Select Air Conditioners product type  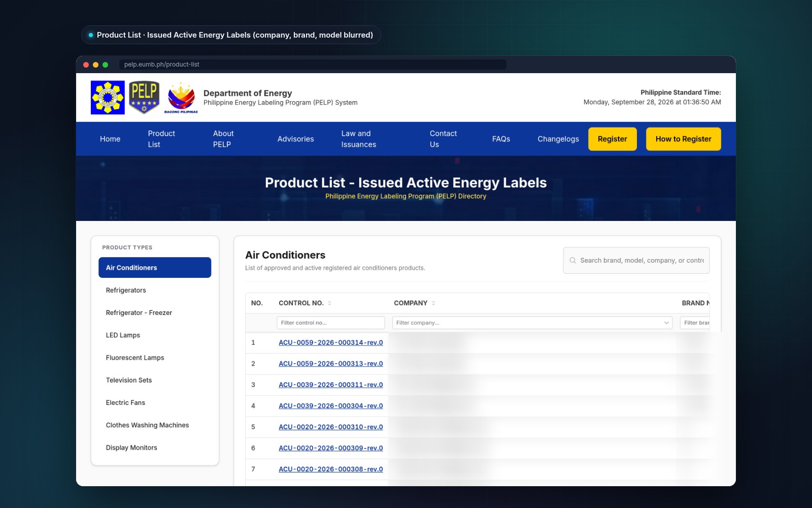click(155, 268)
